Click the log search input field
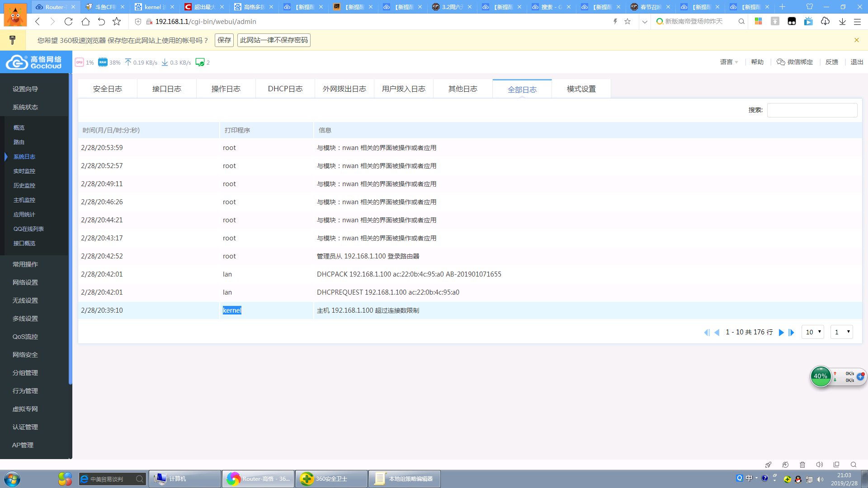Image resolution: width=868 pixels, height=488 pixels. [812, 110]
